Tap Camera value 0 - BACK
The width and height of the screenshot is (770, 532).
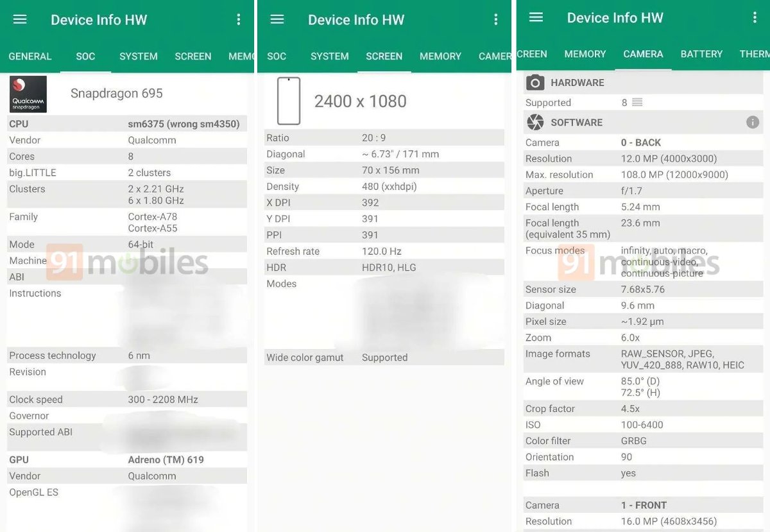(641, 142)
